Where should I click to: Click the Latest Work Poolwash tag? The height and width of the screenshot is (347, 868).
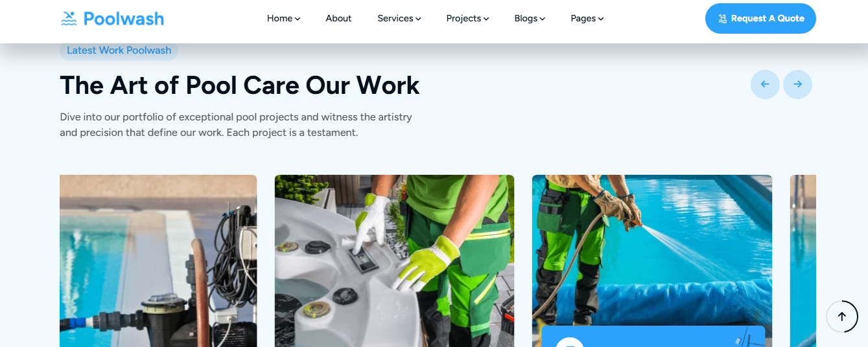coord(119,50)
